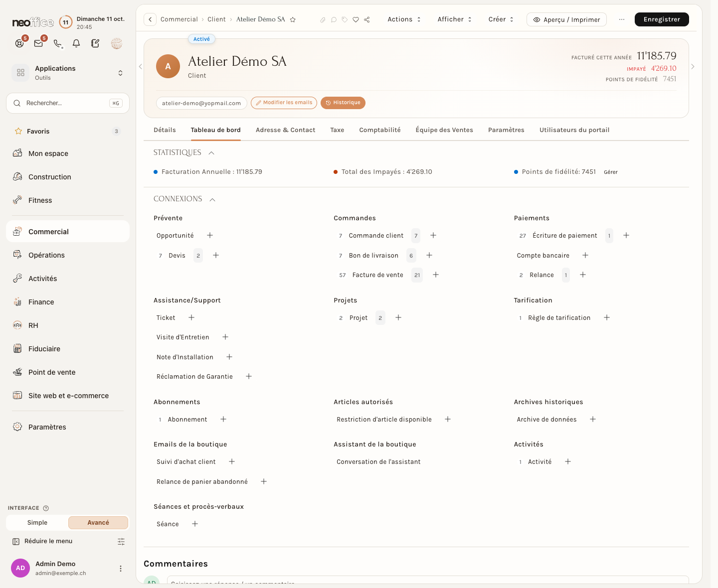
Task: Click Aperçu / Imprimer button
Action: point(566,19)
